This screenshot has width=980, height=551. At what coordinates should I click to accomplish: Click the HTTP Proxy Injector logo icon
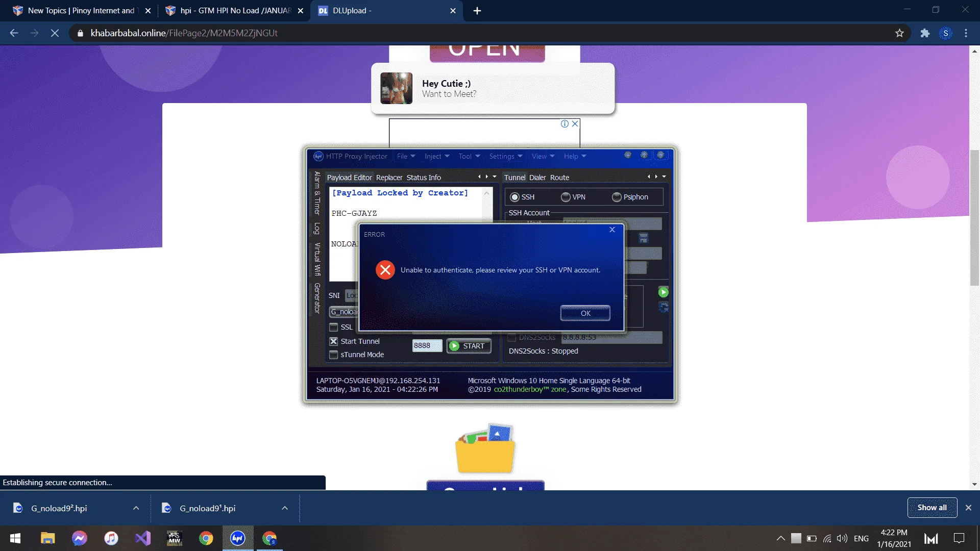(318, 156)
